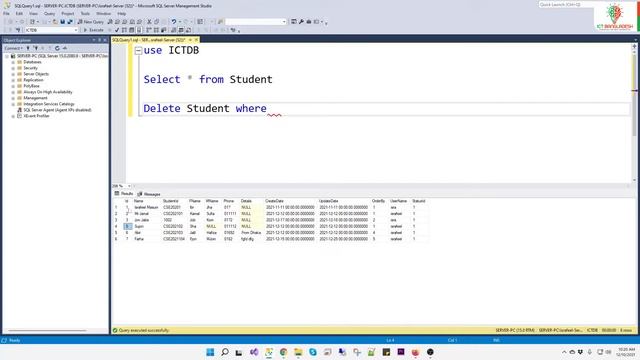Click the Open File folder icon
Screen dimensions: 640x360
(x=55, y=22)
